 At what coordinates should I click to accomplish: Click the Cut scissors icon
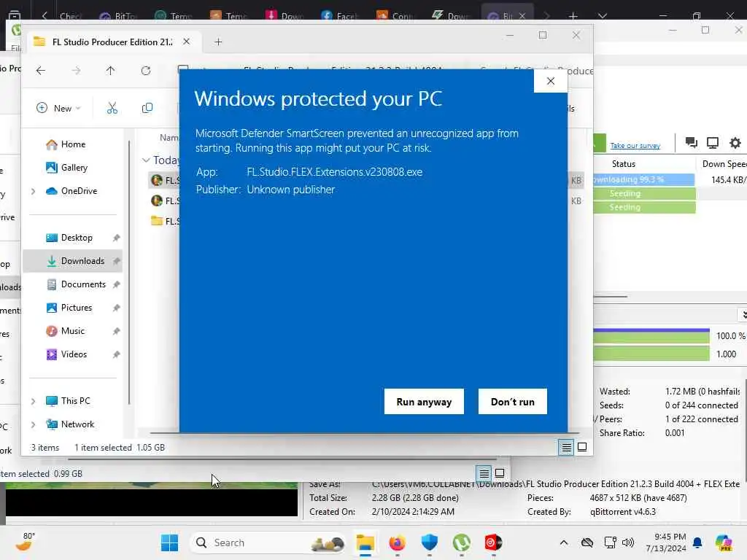(x=112, y=108)
